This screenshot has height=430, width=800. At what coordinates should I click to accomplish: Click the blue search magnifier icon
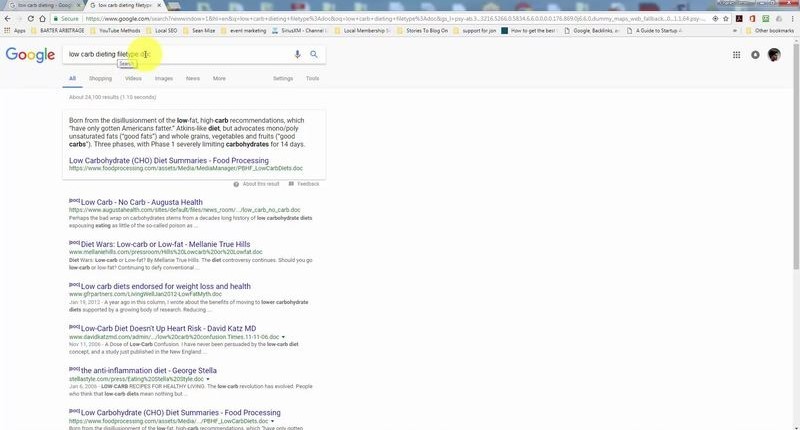(314, 55)
